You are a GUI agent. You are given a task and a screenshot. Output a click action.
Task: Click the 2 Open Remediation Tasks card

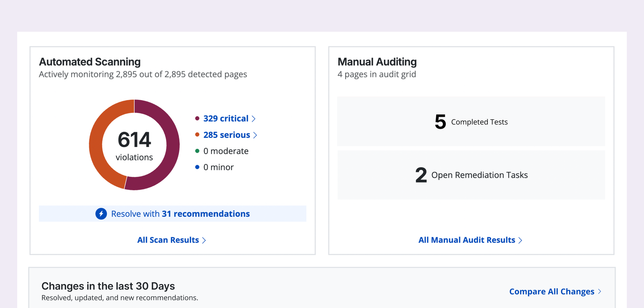click(x=471, y=175)
